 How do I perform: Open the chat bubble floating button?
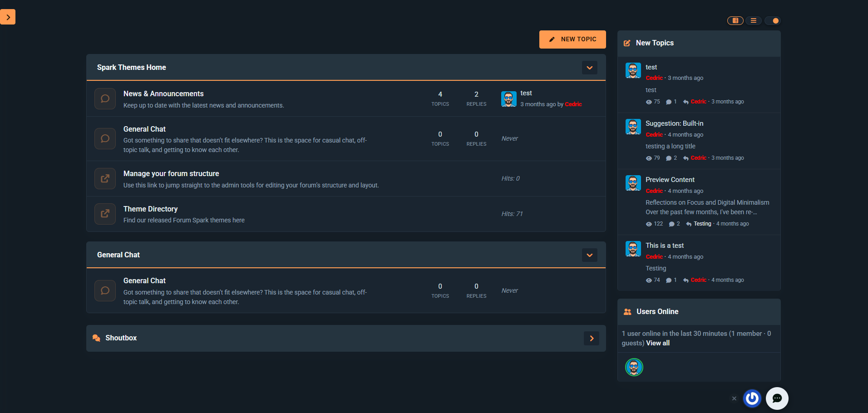coord(777,398)
